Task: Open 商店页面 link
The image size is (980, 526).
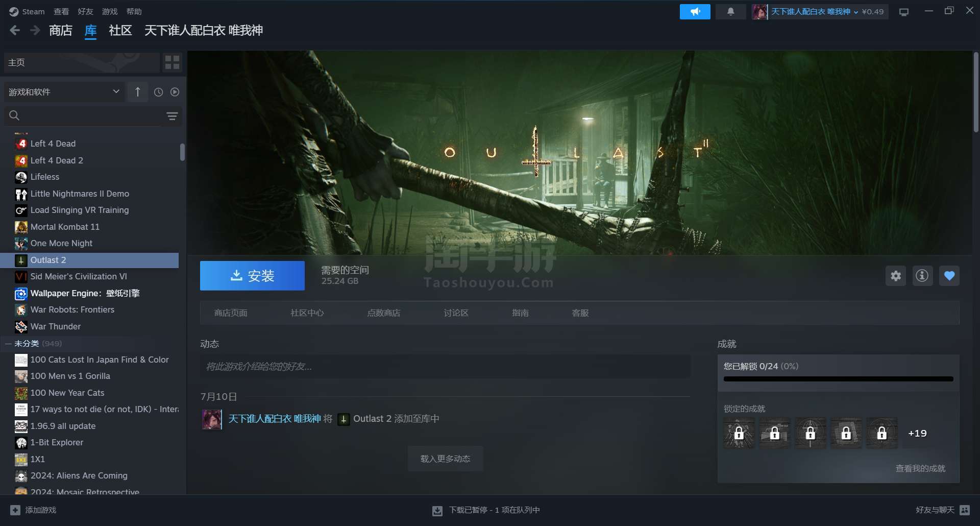Action: click(231, 313)
